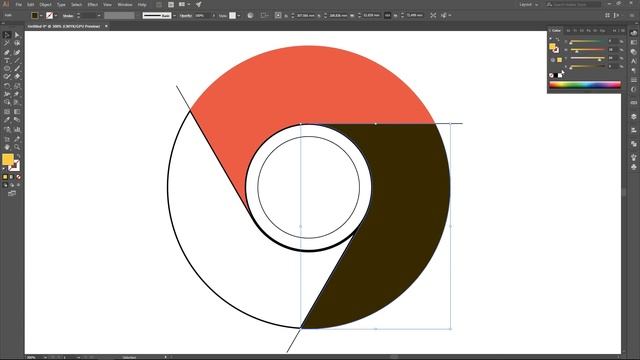Open the Symbols panel club icon
The image size is (640, 360).
tap(633, 167)
